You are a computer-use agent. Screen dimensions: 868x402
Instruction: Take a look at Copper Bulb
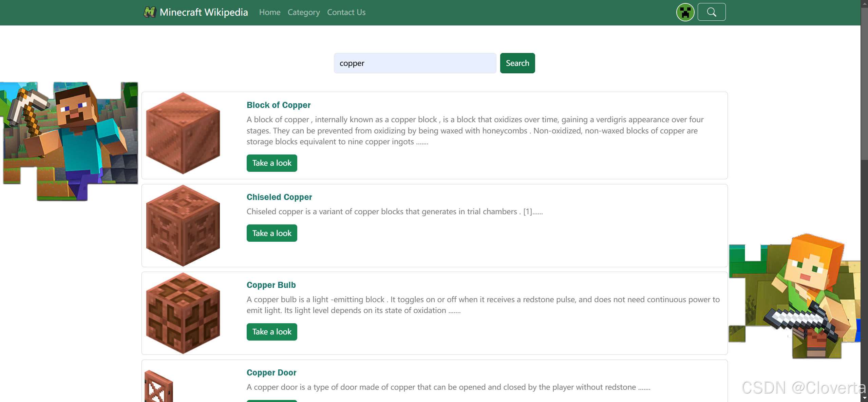[272, 332]
